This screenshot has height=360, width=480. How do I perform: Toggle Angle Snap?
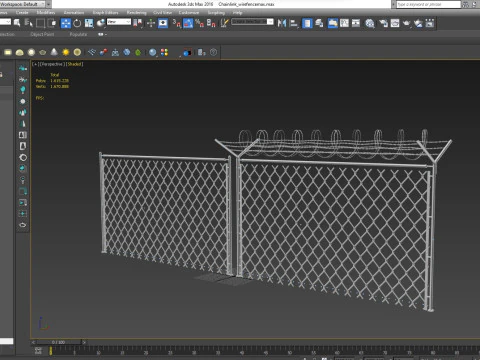tap(188, 23)
